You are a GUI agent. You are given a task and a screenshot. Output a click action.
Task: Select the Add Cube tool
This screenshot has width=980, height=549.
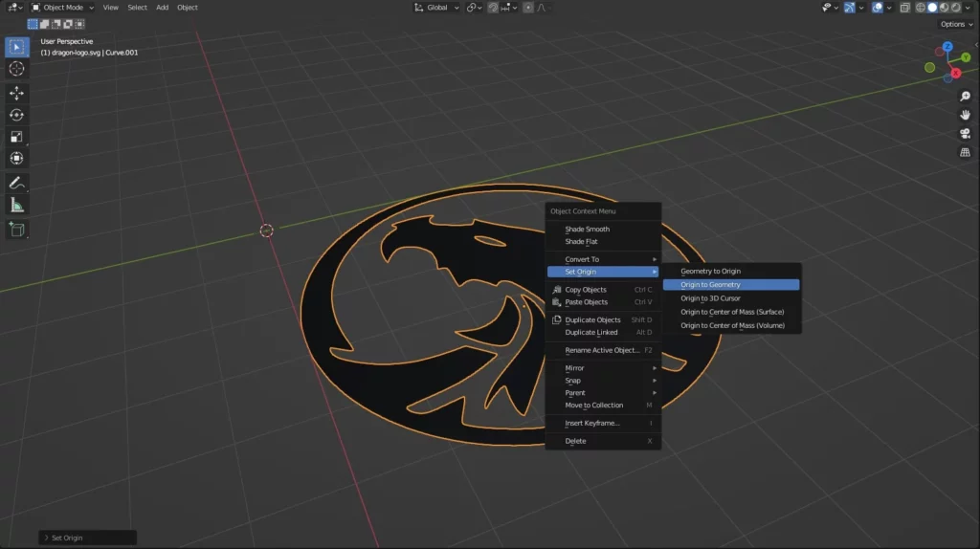point(17,230)
